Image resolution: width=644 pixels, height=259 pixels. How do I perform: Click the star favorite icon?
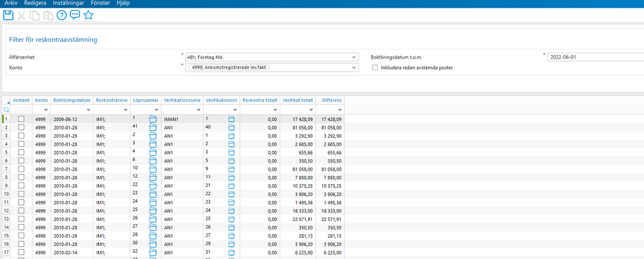point(89,15)
